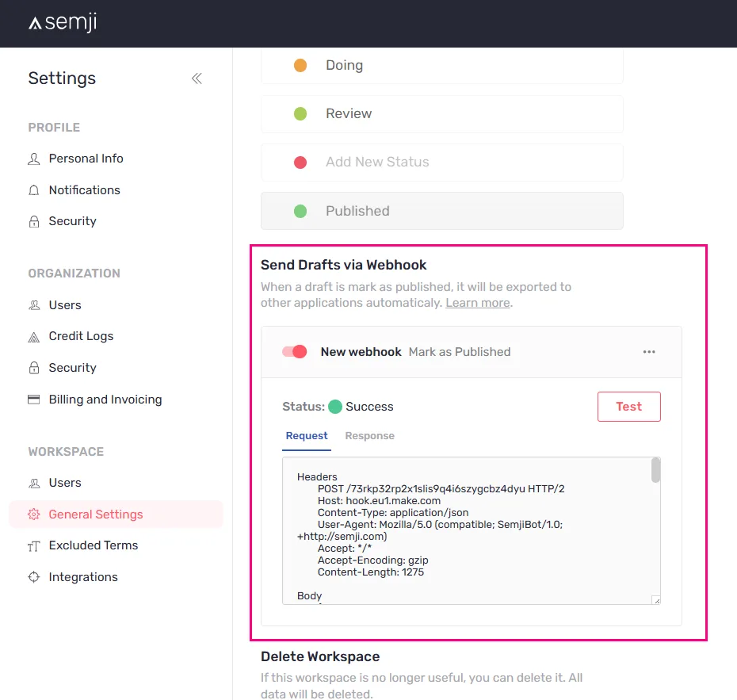Open the Learn more link

click(x=478, y=303)
